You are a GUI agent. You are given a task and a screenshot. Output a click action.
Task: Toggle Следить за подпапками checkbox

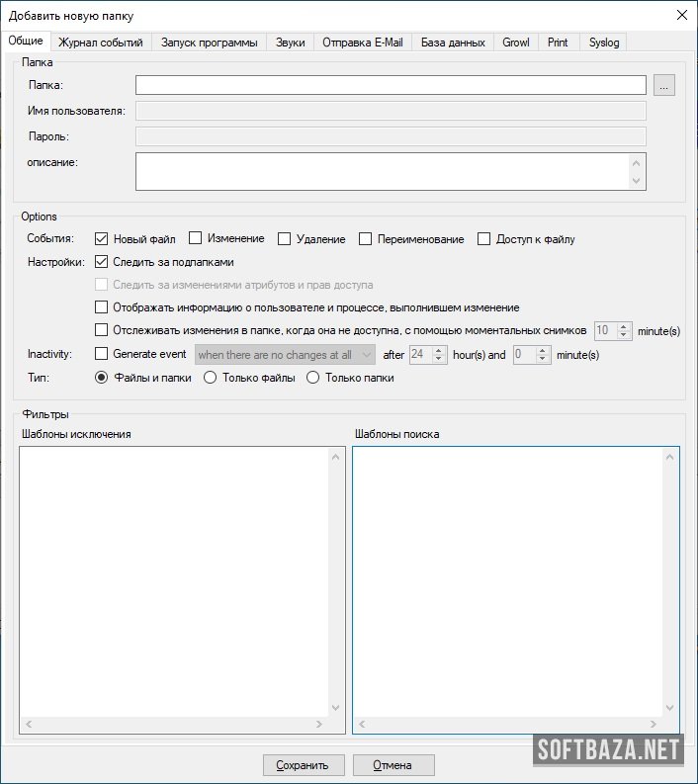pyautogui.click(x=101, y=262)
